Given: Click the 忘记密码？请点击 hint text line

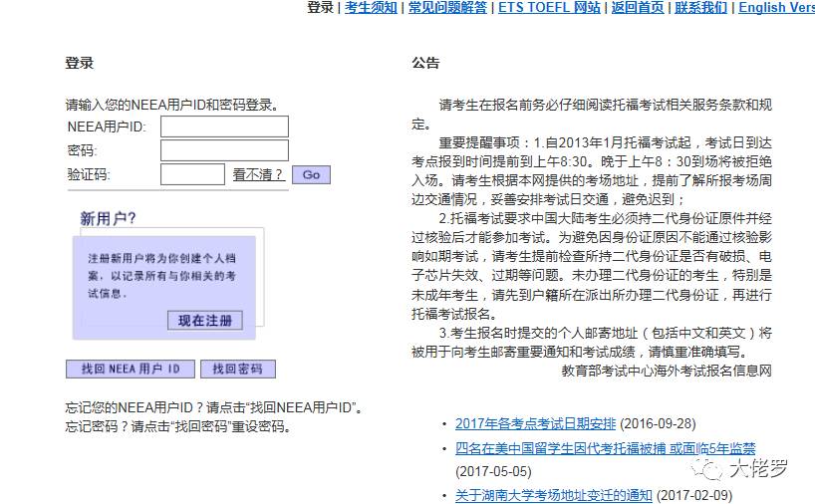Looking at the screenshot, I should [177, 426].
